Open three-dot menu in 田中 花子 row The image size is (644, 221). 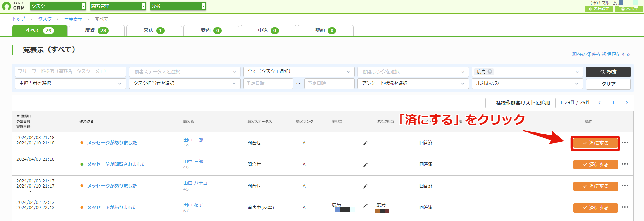[x=625, y=207]
